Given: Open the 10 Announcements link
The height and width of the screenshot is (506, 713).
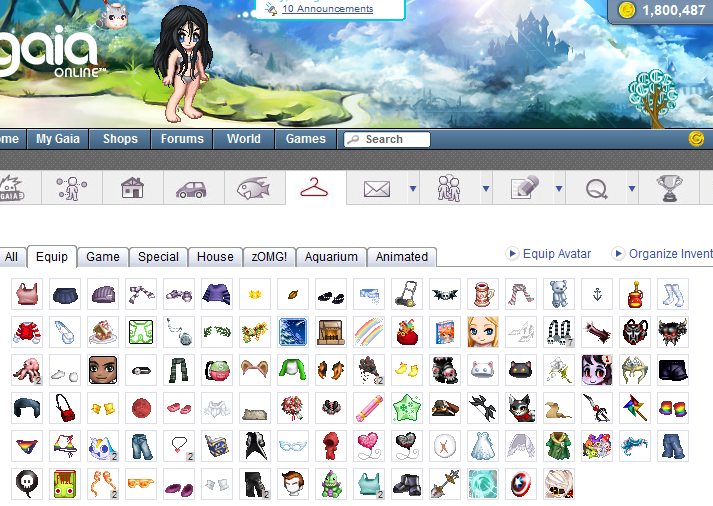Looking at the screenshot, I should [327, 9].
